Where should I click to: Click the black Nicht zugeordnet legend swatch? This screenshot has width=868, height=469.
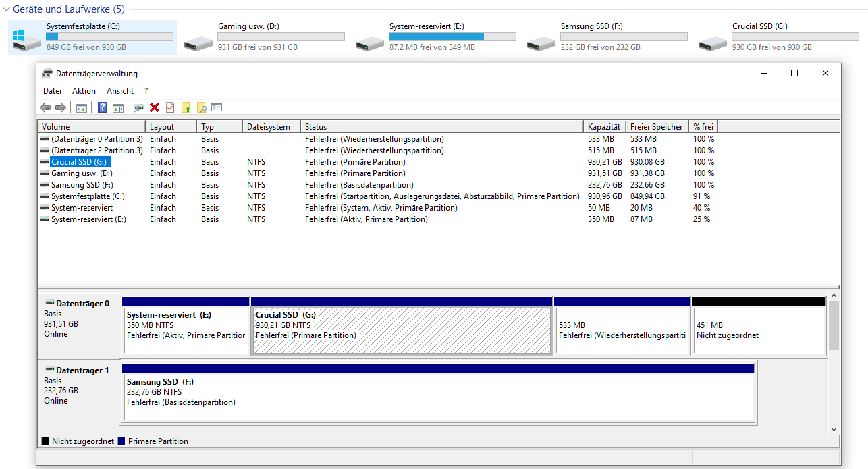45,441
